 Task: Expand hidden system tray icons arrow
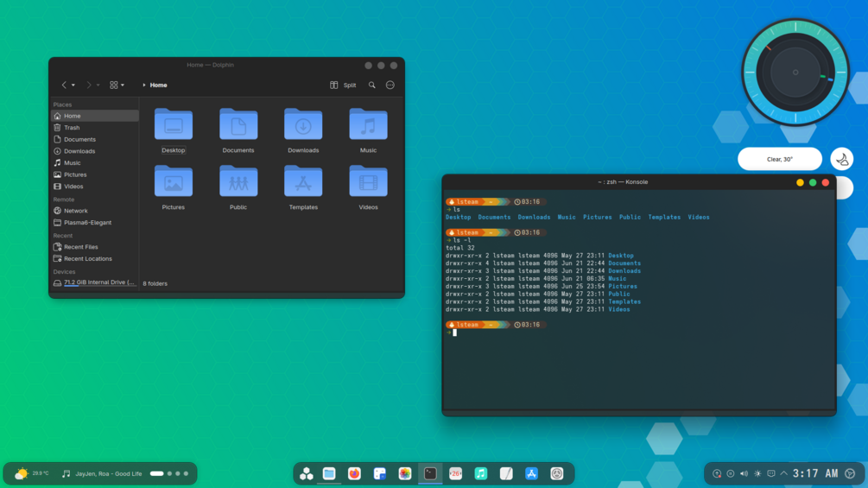pos(784,473)
